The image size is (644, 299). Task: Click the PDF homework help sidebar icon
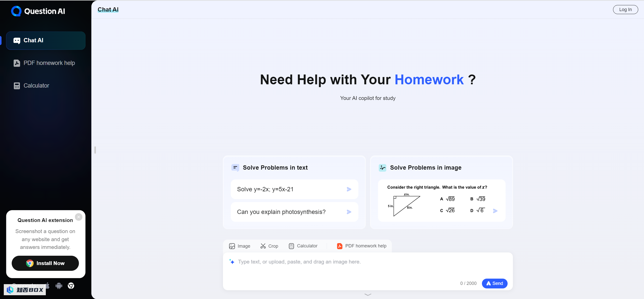point(17,63)
